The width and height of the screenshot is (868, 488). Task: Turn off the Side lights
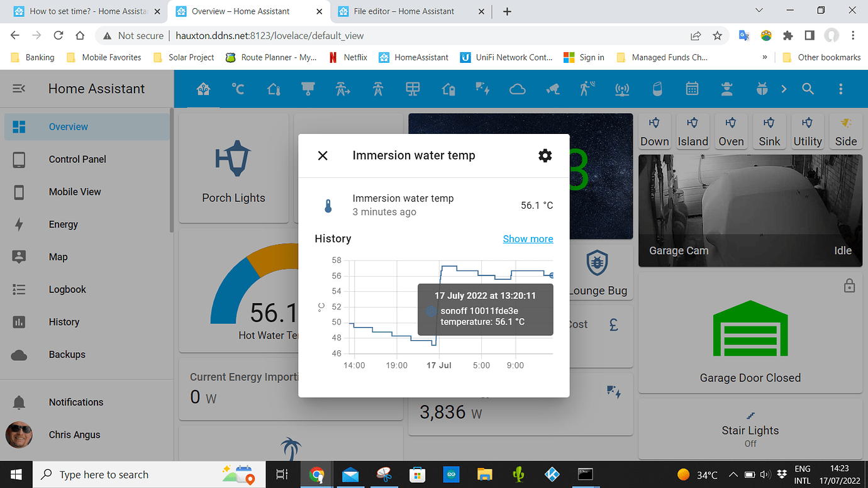click(845, 130)
